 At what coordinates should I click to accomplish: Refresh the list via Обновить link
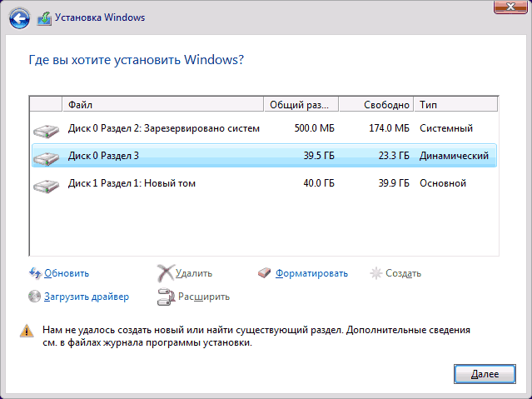point(67,273)
